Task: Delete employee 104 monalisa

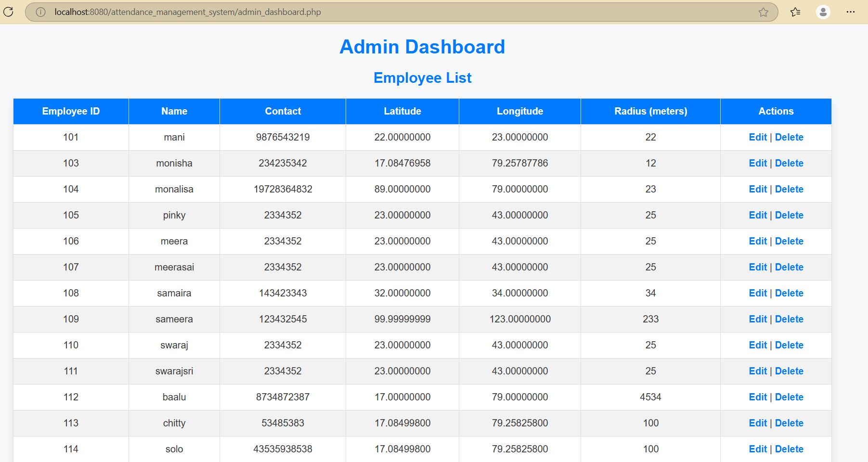Action: click(x=789, y=189)
